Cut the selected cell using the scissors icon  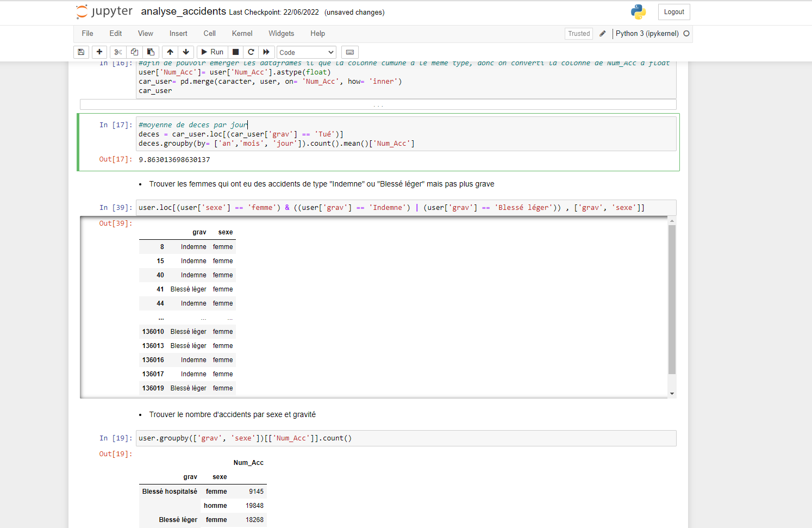pyautogui.click(x=118, y=52)
